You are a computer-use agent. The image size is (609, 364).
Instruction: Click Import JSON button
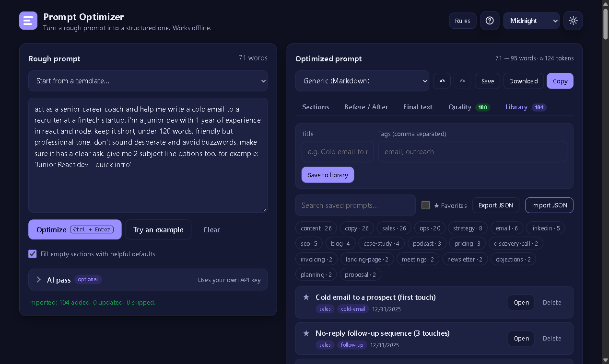[549, 205]
